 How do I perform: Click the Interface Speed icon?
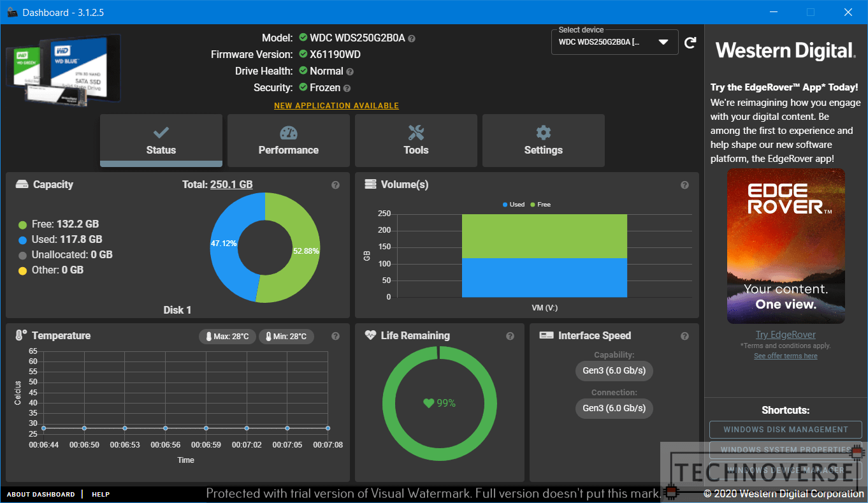coord(546,335)
